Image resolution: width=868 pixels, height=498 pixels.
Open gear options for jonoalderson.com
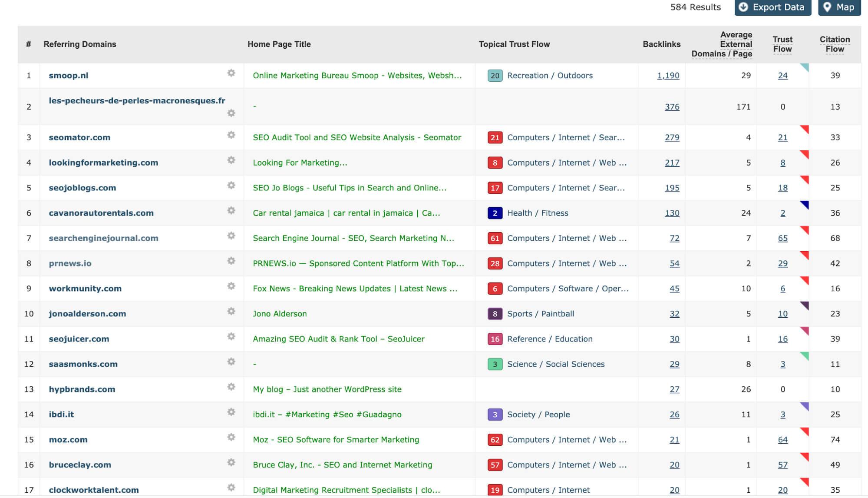pos(231,311)
